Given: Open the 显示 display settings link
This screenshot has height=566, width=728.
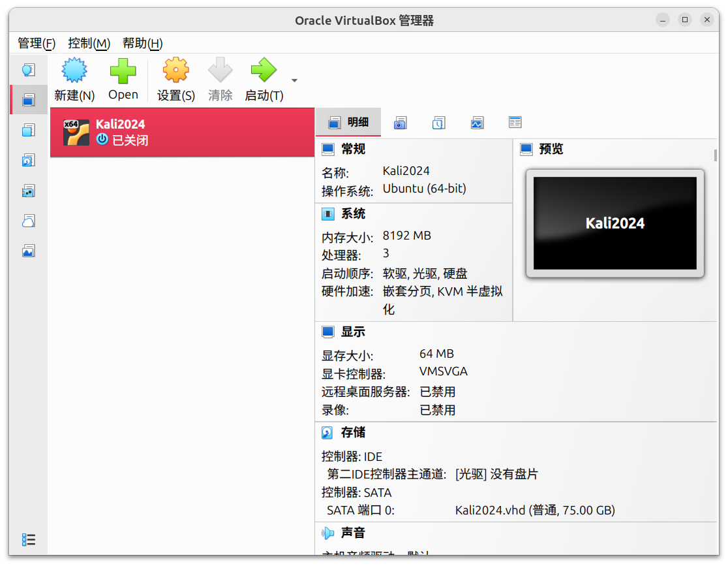Looking at the screenshot, I should [x=354, y=332].
